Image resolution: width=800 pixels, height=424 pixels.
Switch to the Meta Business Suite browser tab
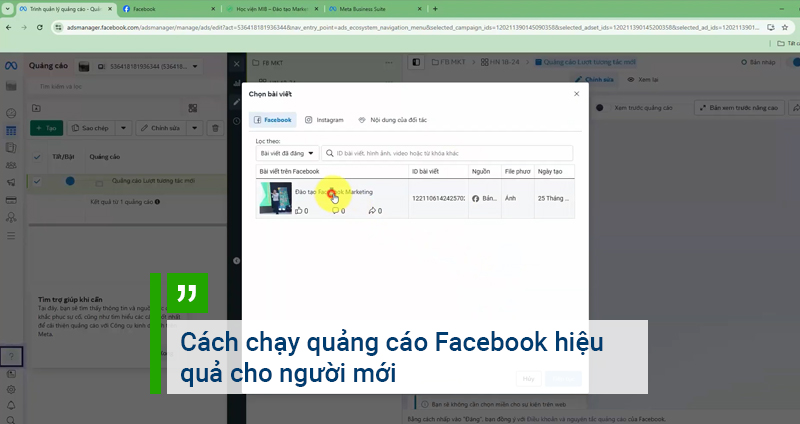pyautogui.click(x=376, y=9)
